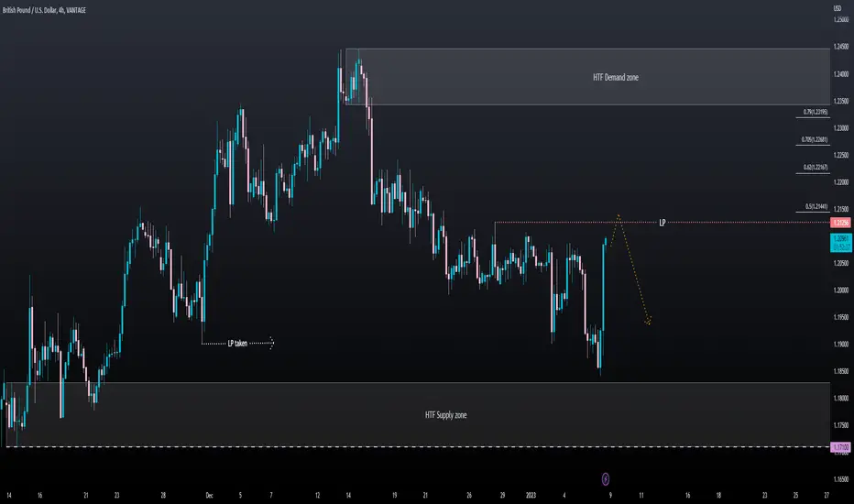This screenshot has width=854, height=504.
Task: Click the 1.21500 price axis label
Action: click(841, 209)
